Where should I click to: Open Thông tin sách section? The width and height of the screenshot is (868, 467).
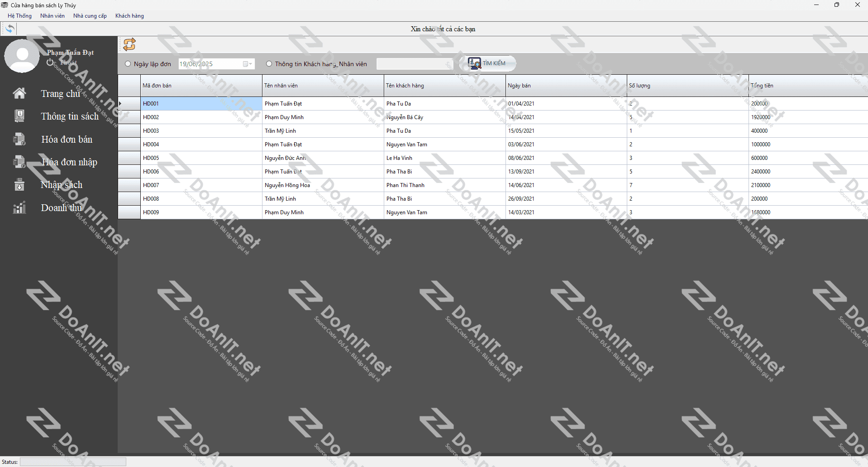pyautogui.click(x=70, y=116)
